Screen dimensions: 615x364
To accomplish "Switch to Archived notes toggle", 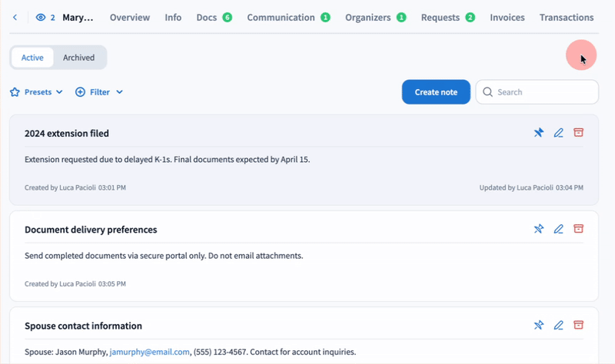I will tap(78, 58).
